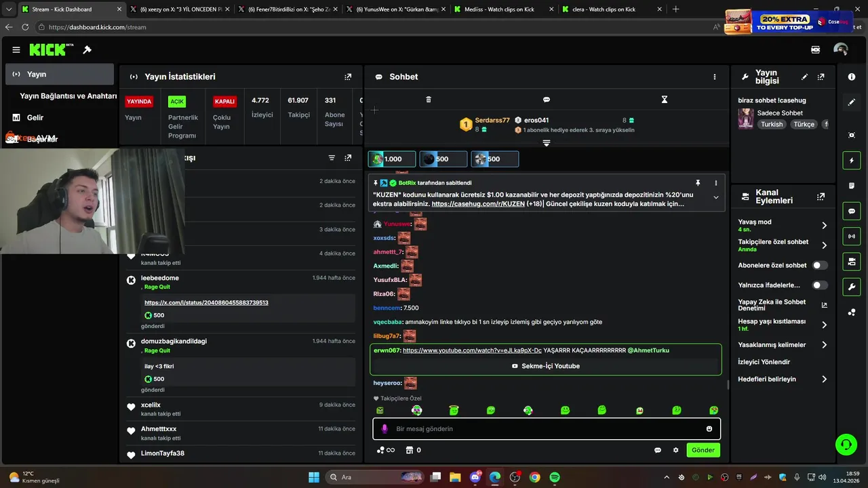Click the hourglass icon in chat toolbar
The image size is (868, 488).
pos(665,100)
